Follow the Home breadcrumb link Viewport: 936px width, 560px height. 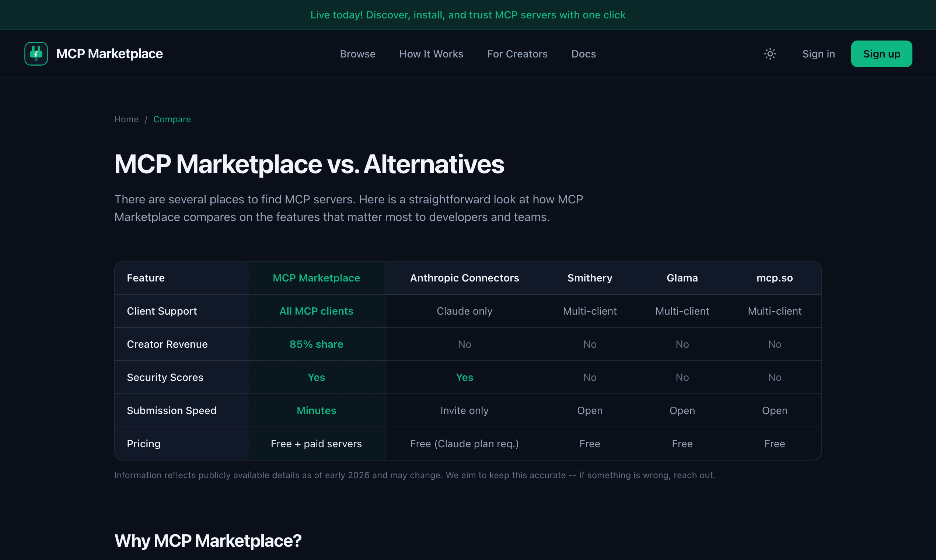[x=126, y=119]
